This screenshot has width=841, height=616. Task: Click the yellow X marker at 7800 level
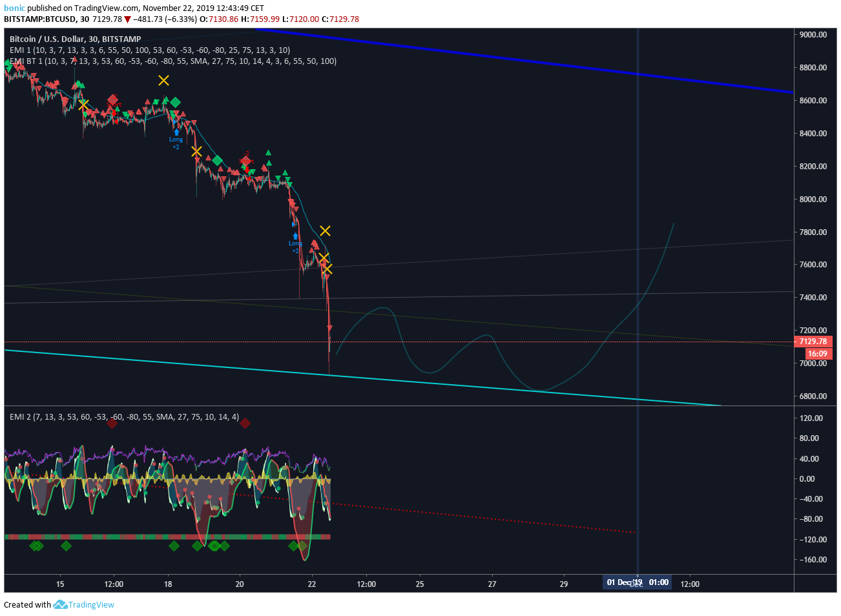325,231
